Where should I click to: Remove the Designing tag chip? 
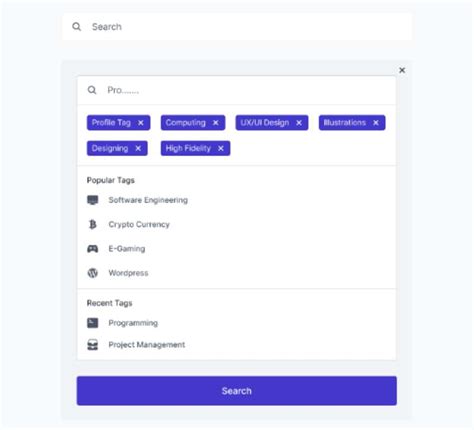pyautogui.click(x=138, y=148)
